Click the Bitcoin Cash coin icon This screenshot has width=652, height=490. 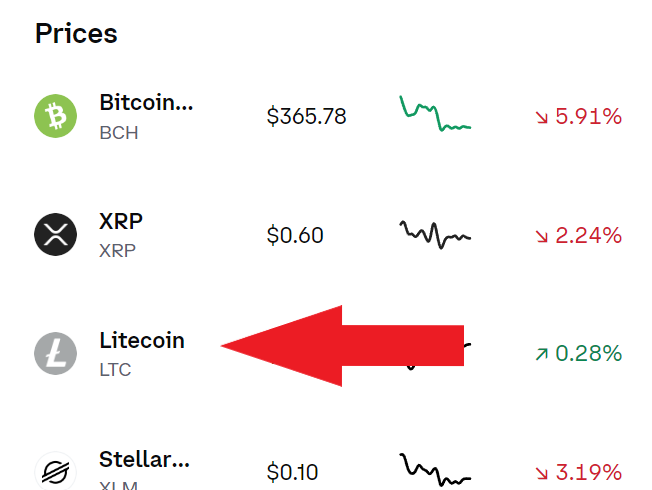click(56, 116)
